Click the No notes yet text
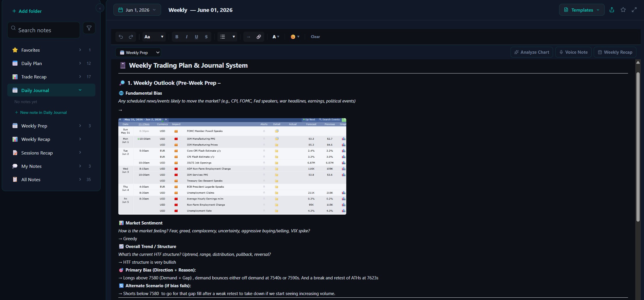The width and height of the screenshot is (644, 300). coord(26,102)
